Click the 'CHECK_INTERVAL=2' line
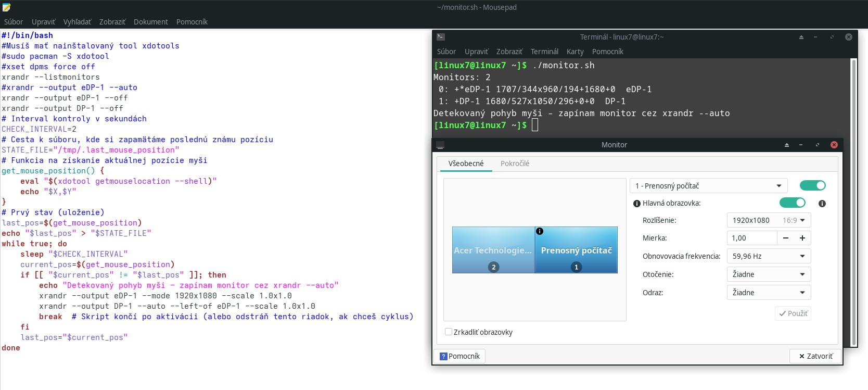 [39, 129]
